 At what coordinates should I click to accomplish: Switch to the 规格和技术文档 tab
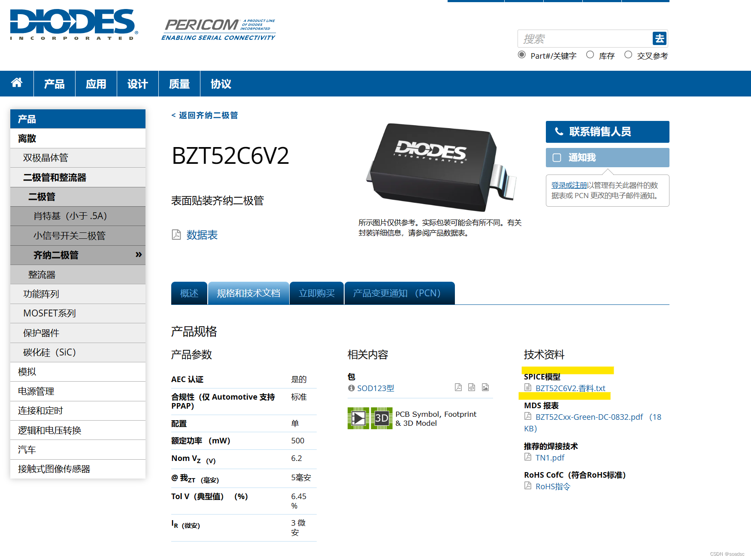click(248, 293)
